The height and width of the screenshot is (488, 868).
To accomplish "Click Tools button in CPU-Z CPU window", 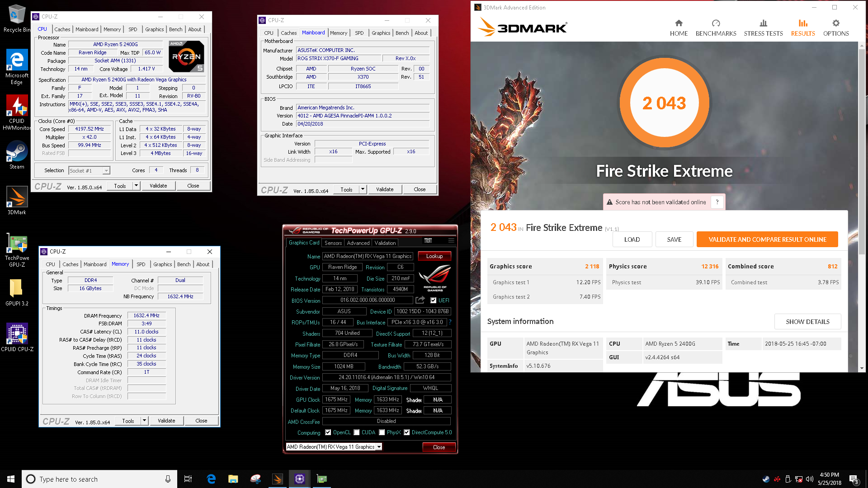I will click(x=120, y=186).
